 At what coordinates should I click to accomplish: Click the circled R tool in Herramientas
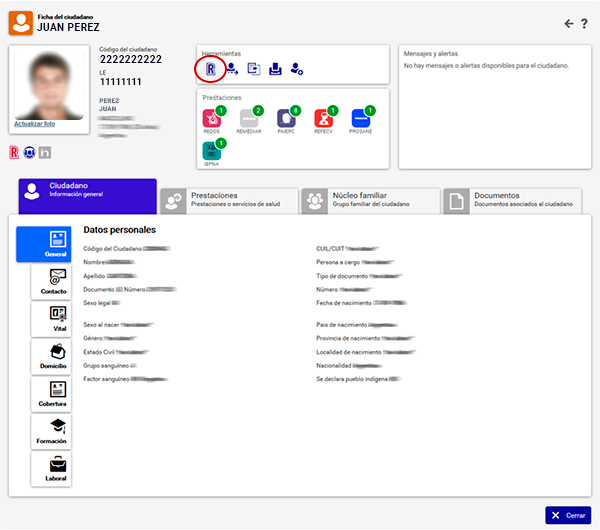tap(211, 69)
